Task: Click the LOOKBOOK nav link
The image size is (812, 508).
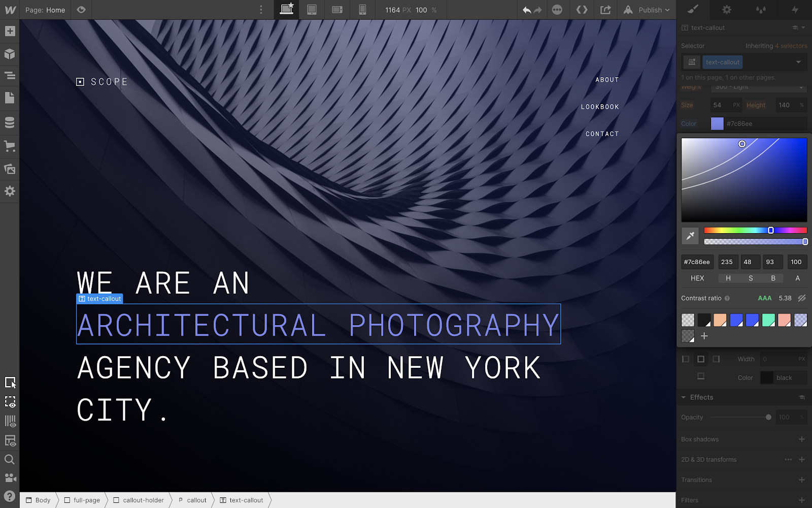Action: coord(600,107)
